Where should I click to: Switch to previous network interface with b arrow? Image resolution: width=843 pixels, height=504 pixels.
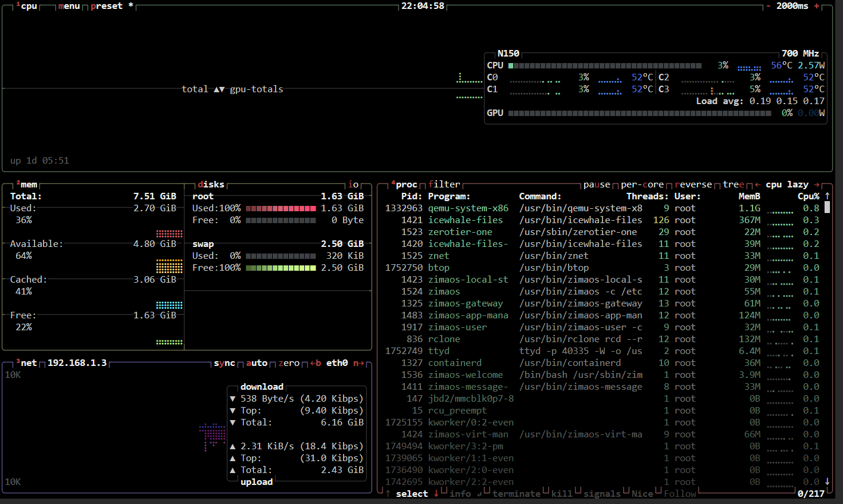coord(316,363)
